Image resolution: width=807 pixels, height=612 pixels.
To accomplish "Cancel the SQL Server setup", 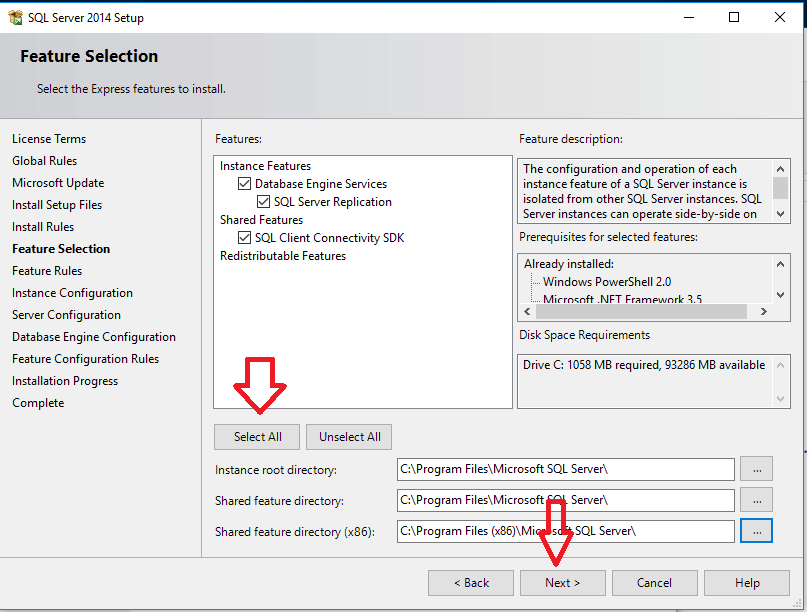I will point(655,583).
